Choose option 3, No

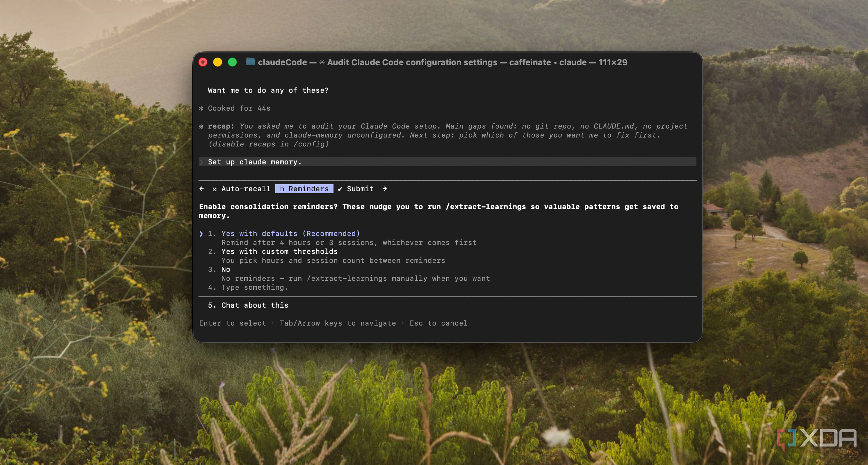click(225, 269)
